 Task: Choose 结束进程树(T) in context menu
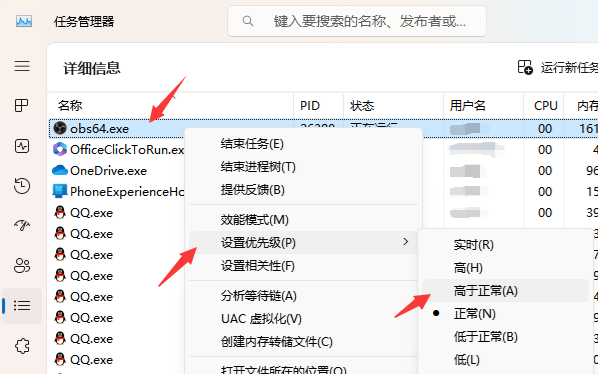click(304, 167)
